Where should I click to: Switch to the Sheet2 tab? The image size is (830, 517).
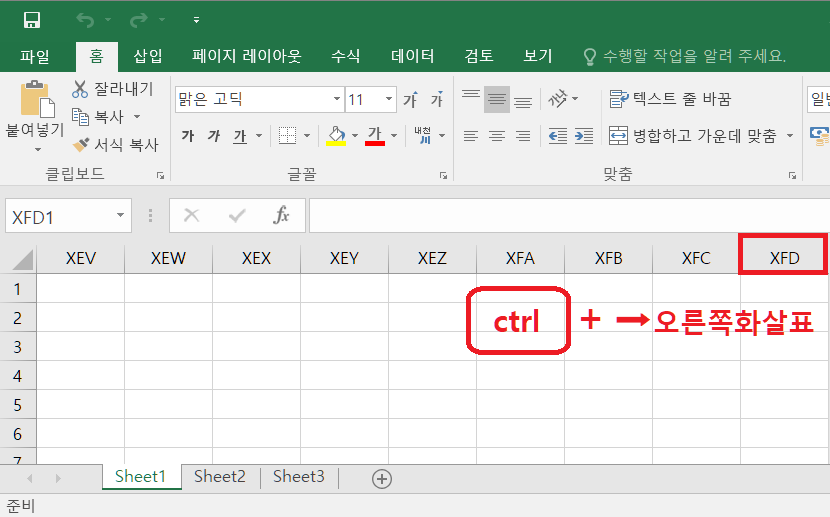click(220, 477)
